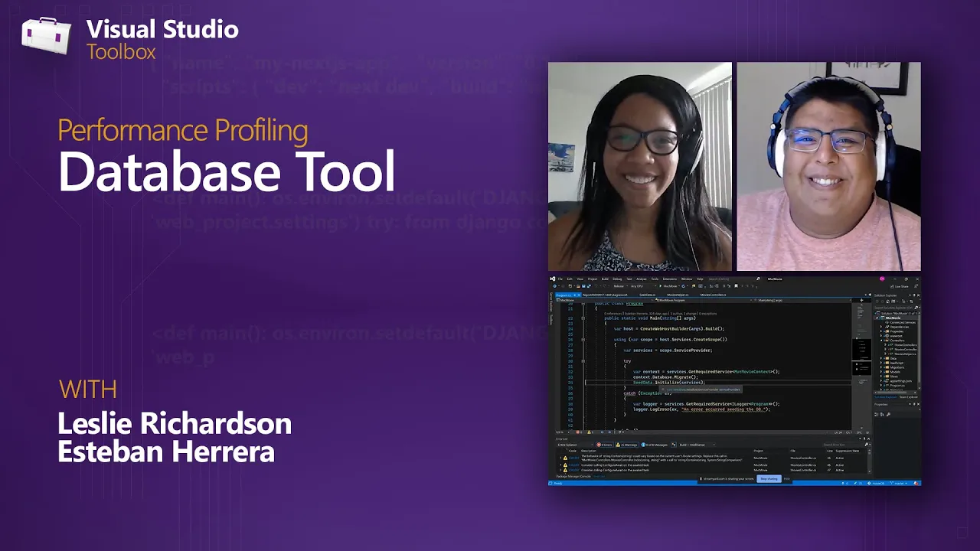Open the Edit menu

click(570, 279)
